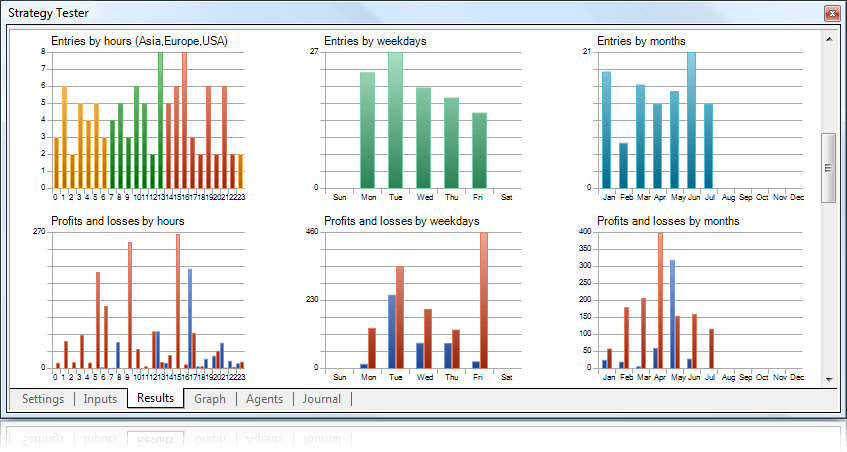Click the vertical scrollbar up arrow
The width and height of the screenshot is (847, 452).
(828, 39)
